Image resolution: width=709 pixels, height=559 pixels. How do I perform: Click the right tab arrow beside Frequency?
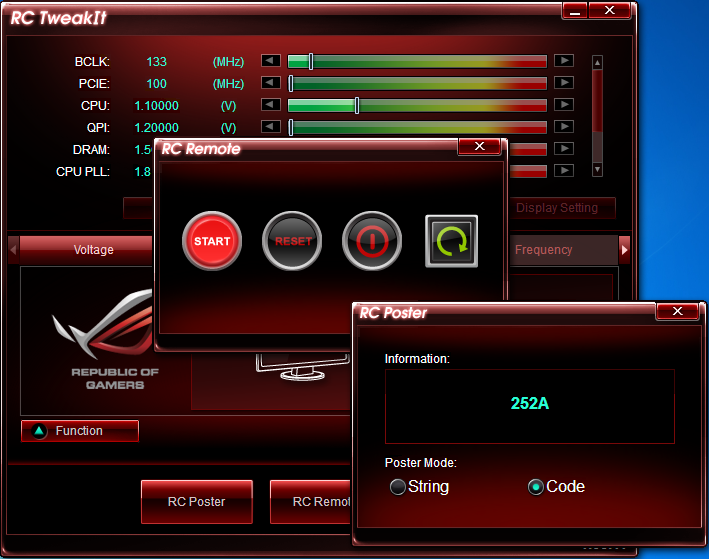[624, 250]
